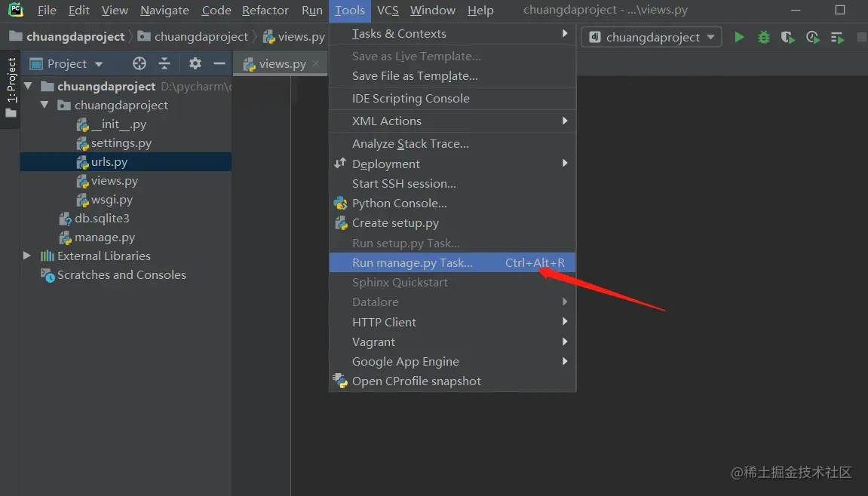Select Analyze Stack Trace entry
Screen dimensions: 868x496
(x=452, y=144)
